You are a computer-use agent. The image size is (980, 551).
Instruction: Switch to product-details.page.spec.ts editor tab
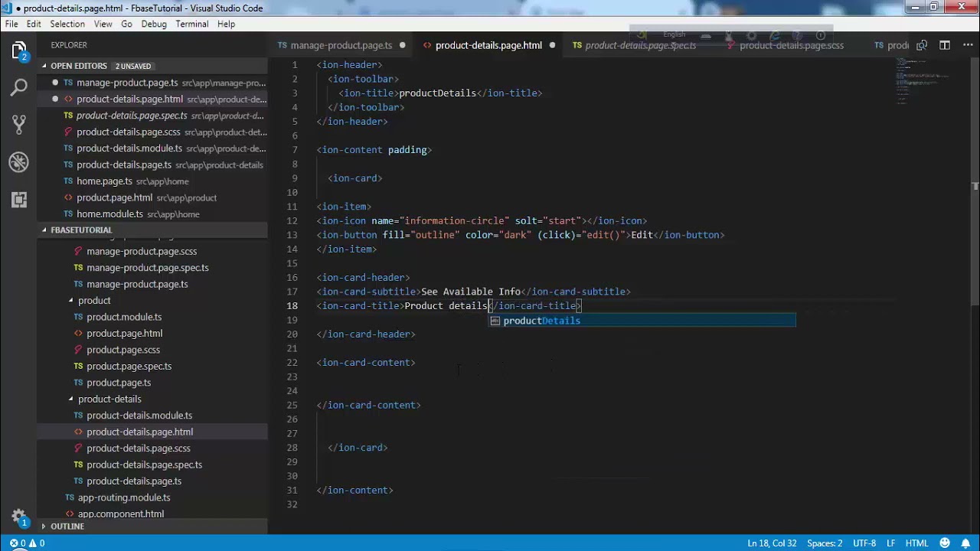coord(640,45)
